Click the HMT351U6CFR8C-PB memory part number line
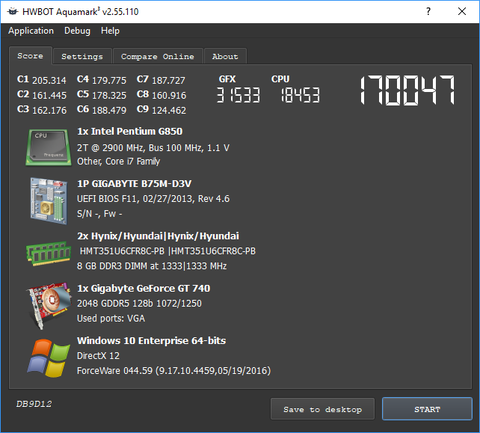Screen dimensions: 480x433 (167, 251)
